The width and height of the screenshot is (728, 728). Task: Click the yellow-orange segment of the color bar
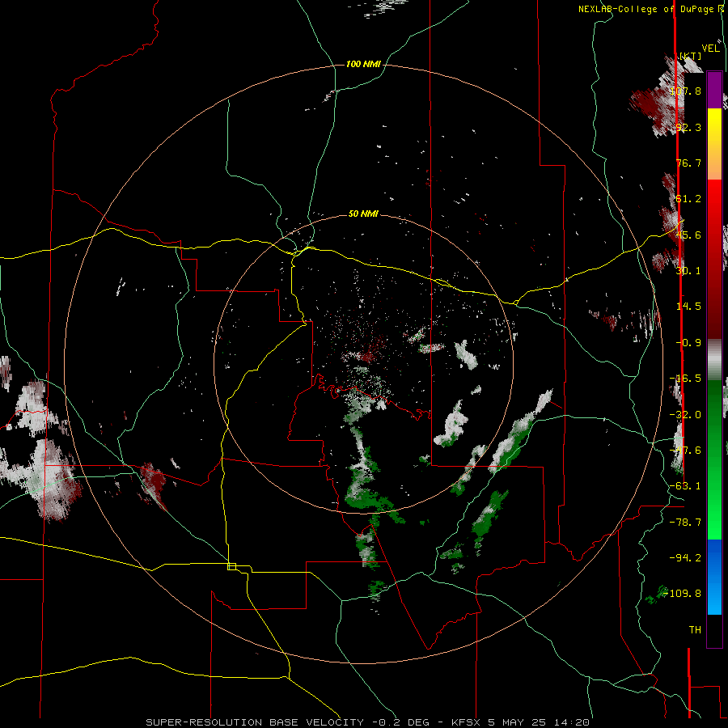click(x=714, y=144)
